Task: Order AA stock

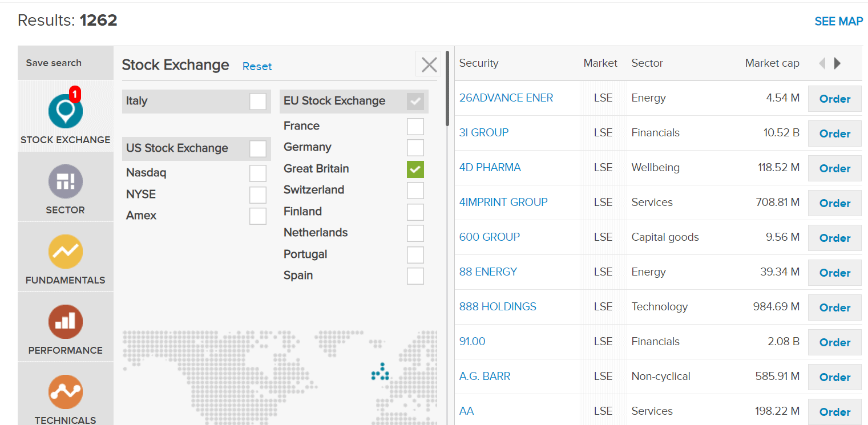Action: [x=835, y=412]
